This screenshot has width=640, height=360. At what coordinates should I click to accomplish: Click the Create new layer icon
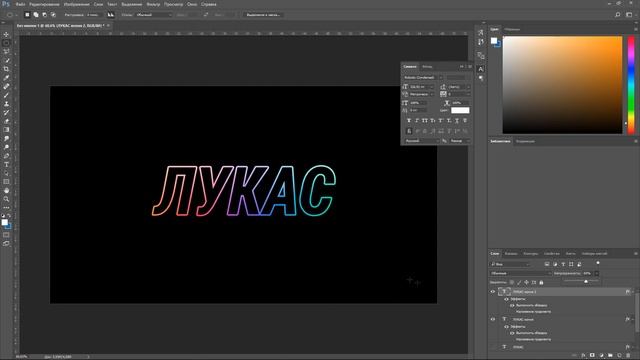(619, 356)
